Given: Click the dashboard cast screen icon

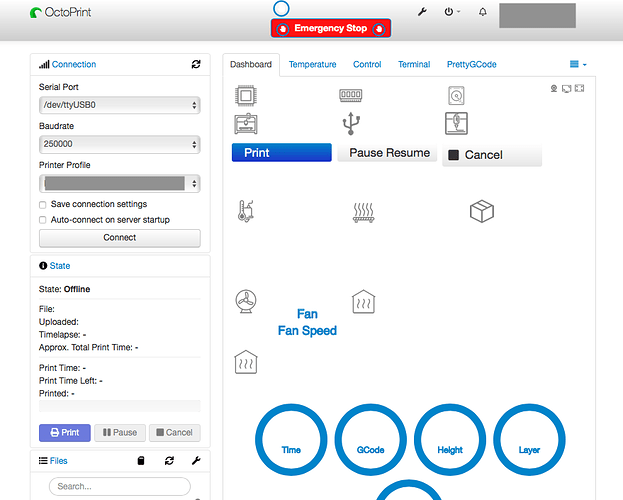Looking at the screenshot, I should tap(566, 88).
